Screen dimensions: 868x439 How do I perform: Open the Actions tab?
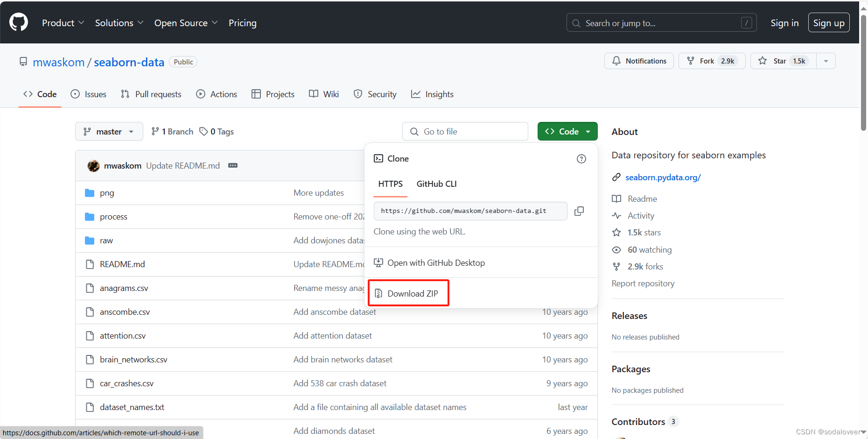[x=217, y=94]
